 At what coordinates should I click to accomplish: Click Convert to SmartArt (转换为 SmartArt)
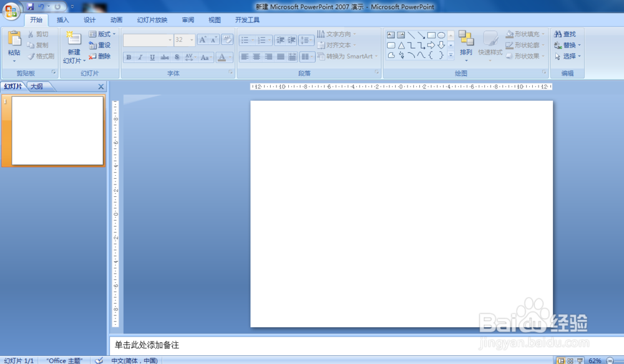click(348, 57)
